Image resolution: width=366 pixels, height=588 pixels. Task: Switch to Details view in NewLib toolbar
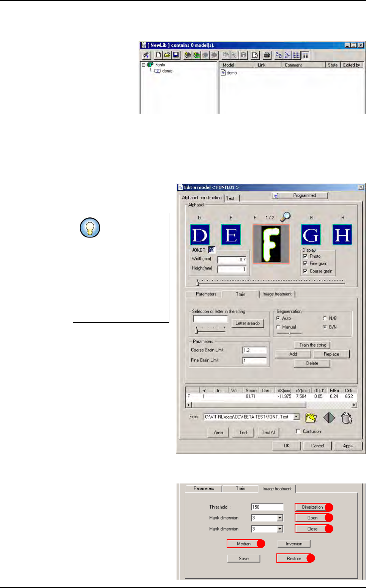coord(305,55)
